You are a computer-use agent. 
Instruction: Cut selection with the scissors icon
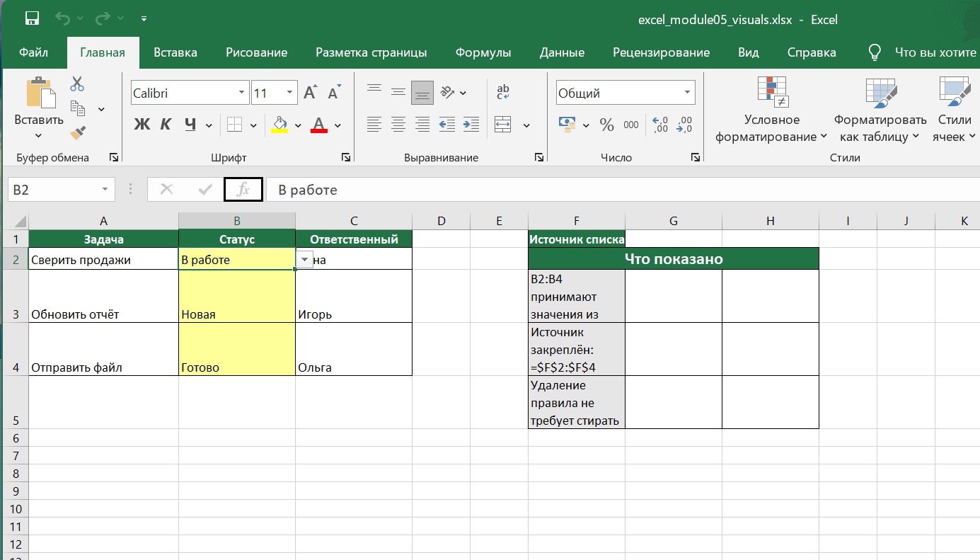tap(77, 84)
